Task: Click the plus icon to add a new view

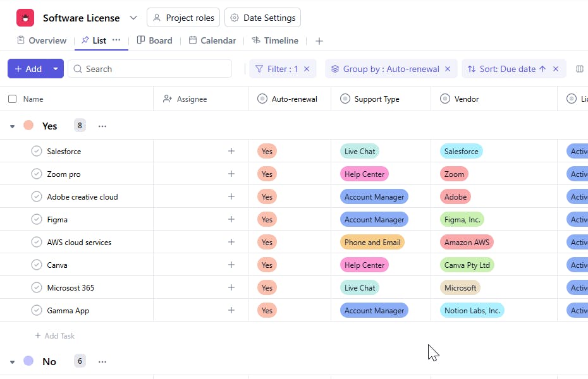Action: [x=319, y=41]
